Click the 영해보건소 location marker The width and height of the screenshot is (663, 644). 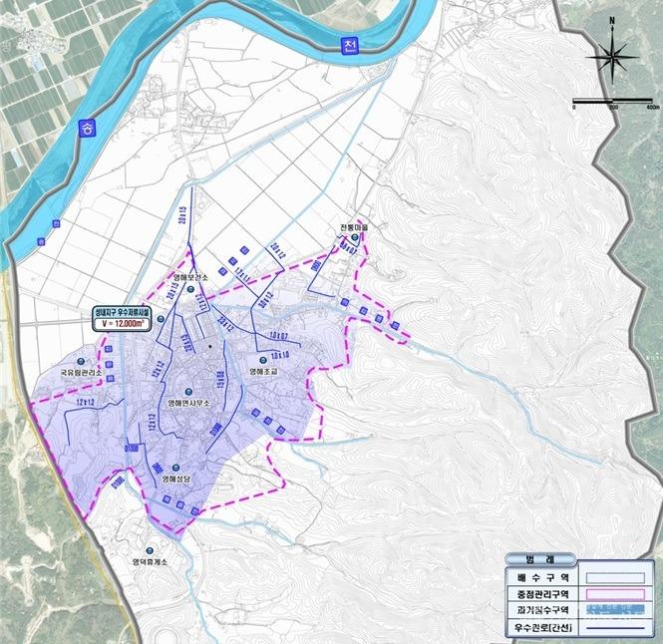189,290
